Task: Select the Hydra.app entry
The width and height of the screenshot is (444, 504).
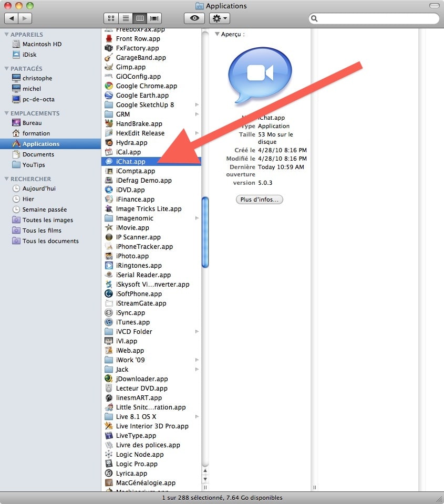Action: [x=151, y=142]
